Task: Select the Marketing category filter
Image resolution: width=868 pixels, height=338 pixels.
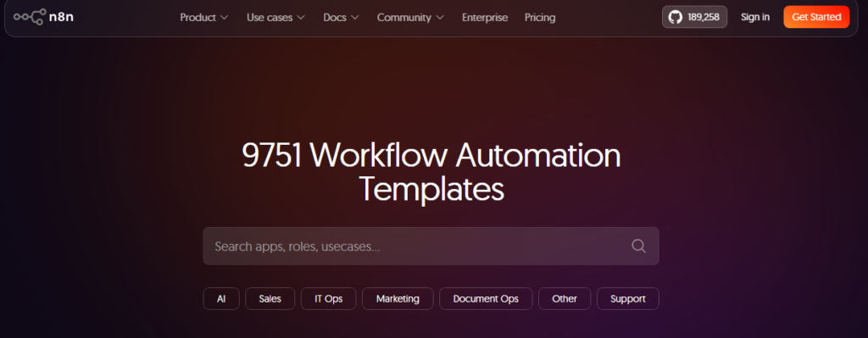Action: click(398, 299)
